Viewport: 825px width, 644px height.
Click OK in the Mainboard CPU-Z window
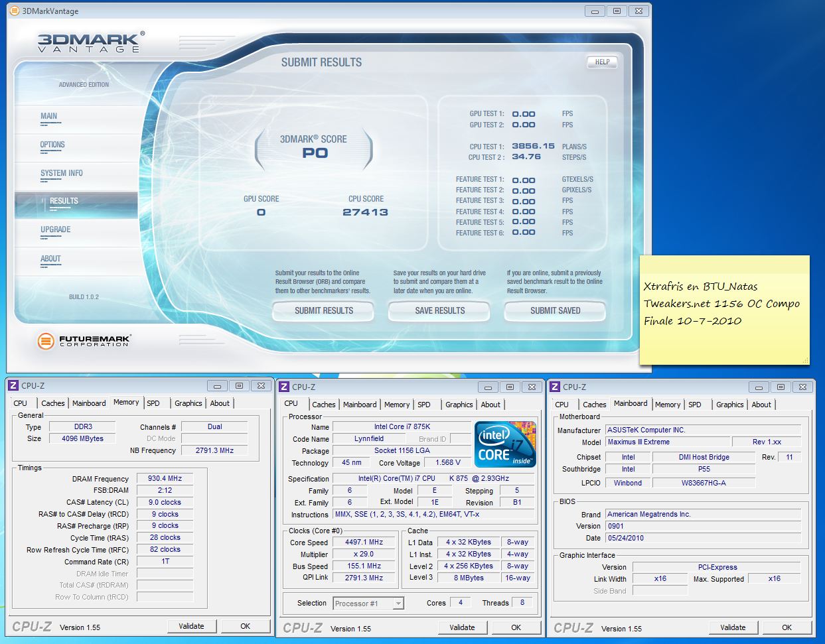click(x=787, y=627)
